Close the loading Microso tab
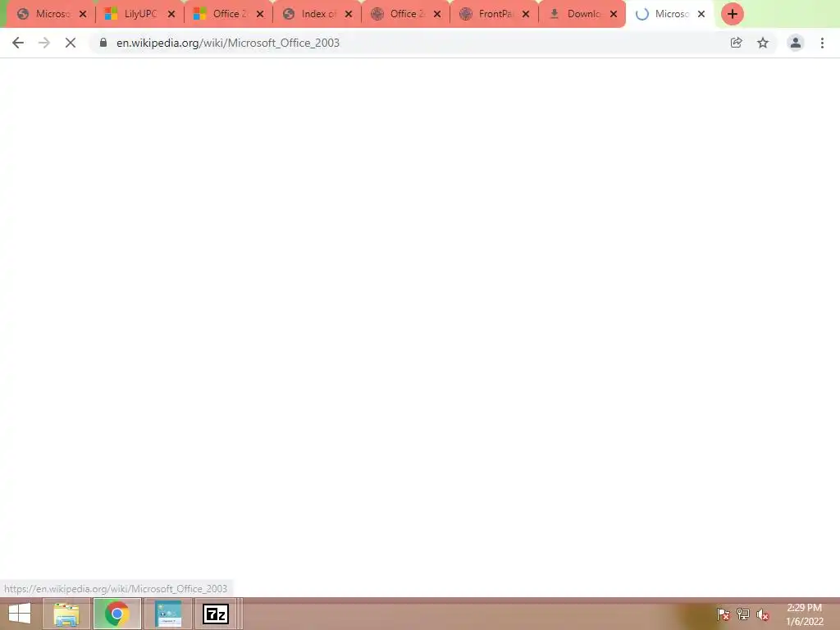This screenshot has width=840, height=630. [x=701, y=15]
